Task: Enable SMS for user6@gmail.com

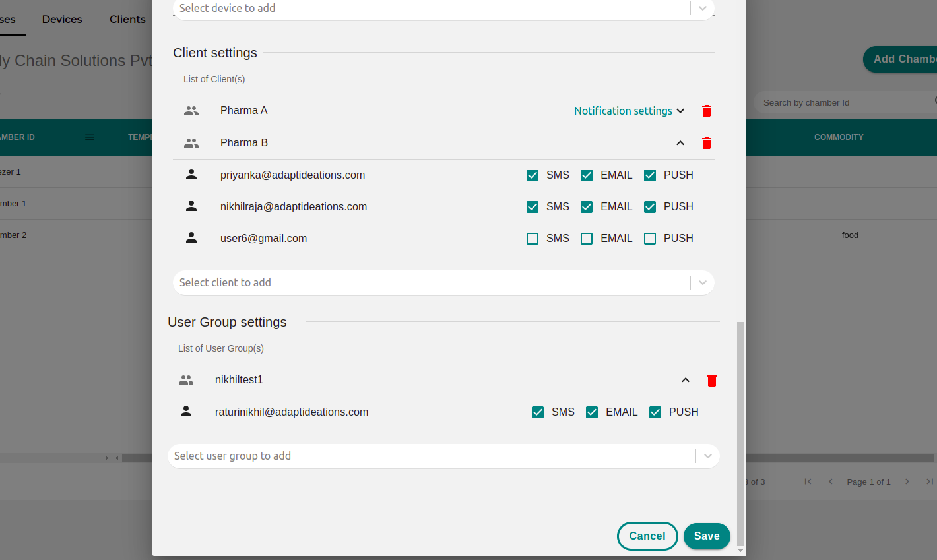Action: click(533, 239)
